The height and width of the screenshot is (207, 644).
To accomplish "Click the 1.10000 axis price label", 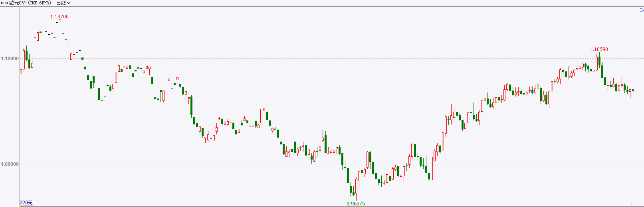I will 10,59.
